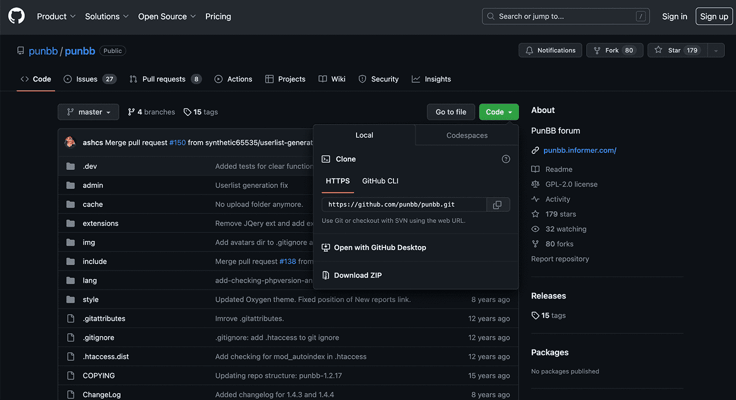Download the repository as ZIP
The image size is (736, 400).
coord(357,275)
